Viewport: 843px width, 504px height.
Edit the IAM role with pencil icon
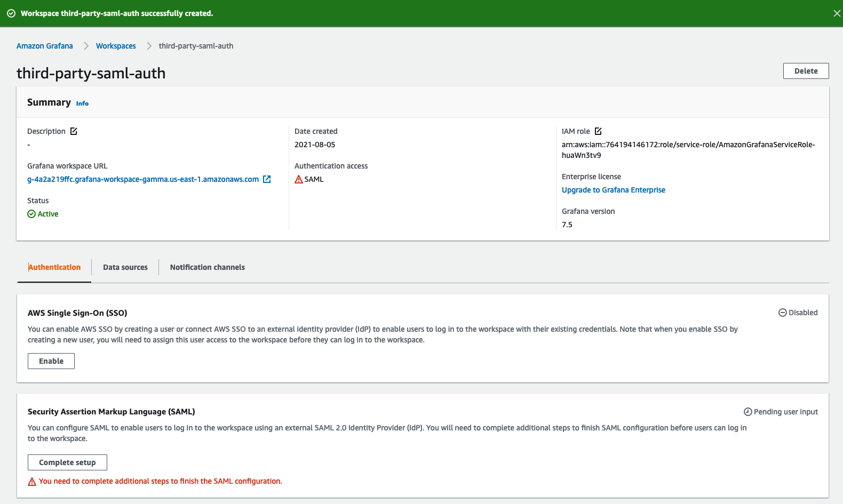tap(598, 131)
